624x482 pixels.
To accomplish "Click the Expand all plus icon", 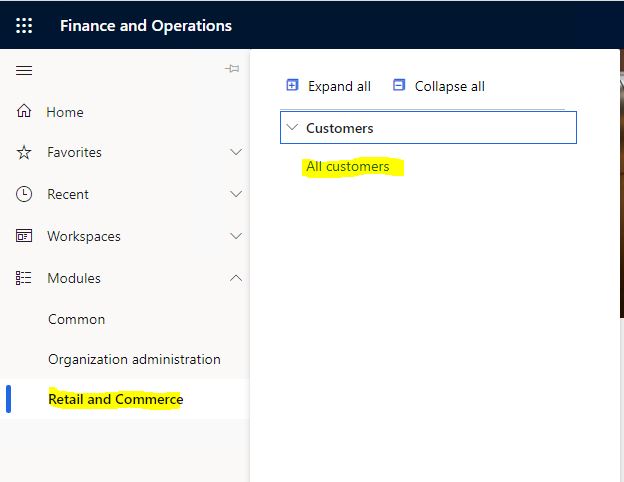I will point(292,85).
